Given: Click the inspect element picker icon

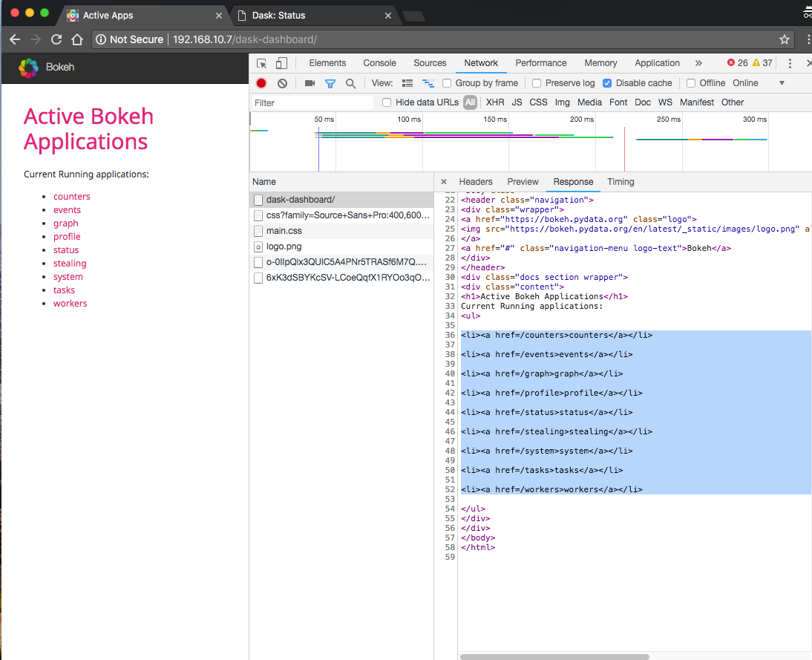Looking at the screenshot, I should (x=262, y=64).
